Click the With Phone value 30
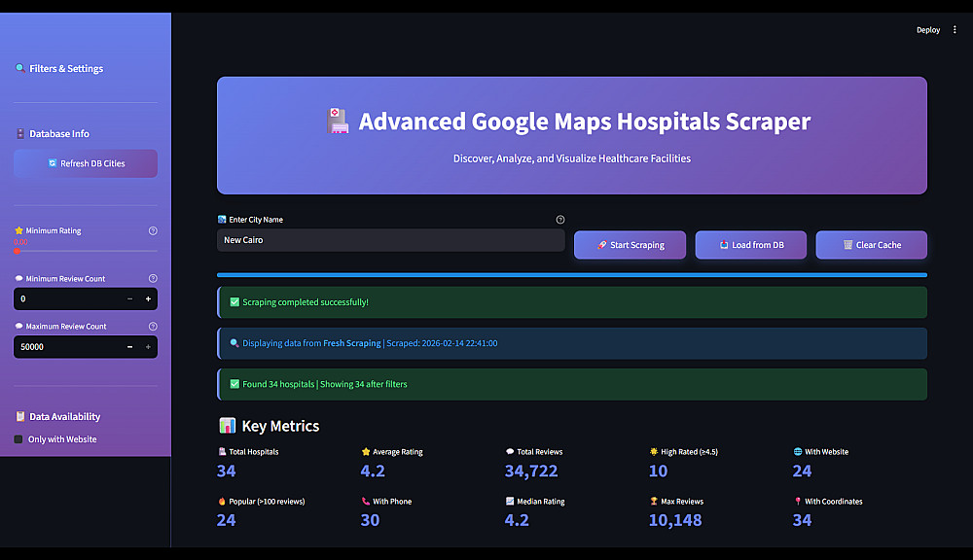This screenshot has height=560, width=973. (x=370, y=520)
